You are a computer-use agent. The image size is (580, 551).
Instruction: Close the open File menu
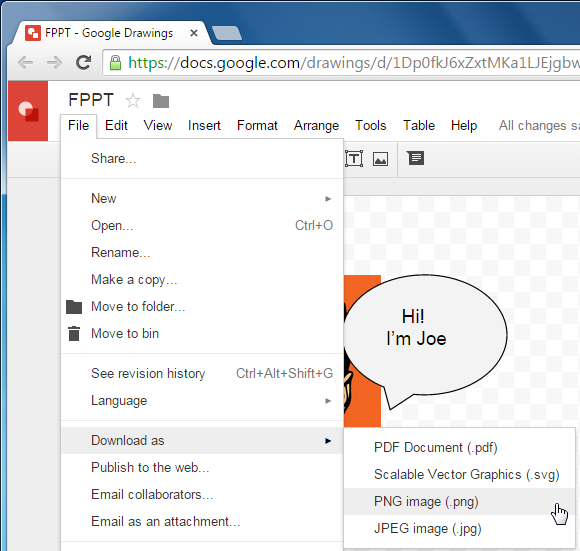pos(78,126)
